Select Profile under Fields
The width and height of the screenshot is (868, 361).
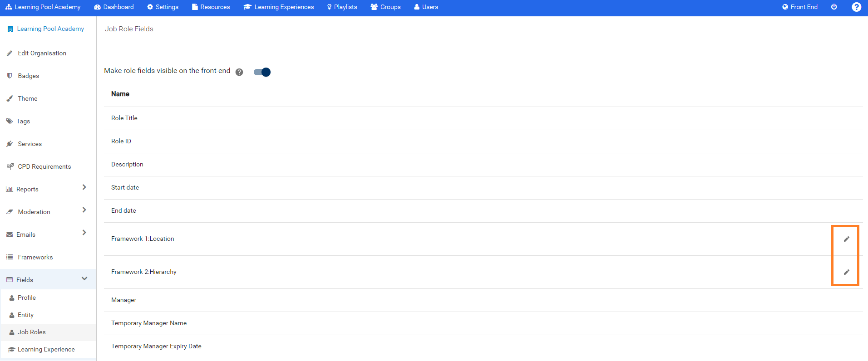tap(26, 298)
